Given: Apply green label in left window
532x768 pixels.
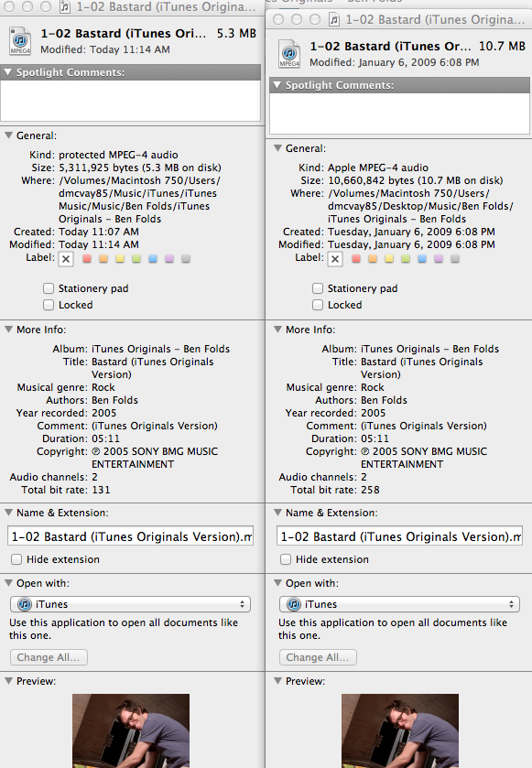Looking at the screenshot, I should click(x=136, y=259).
